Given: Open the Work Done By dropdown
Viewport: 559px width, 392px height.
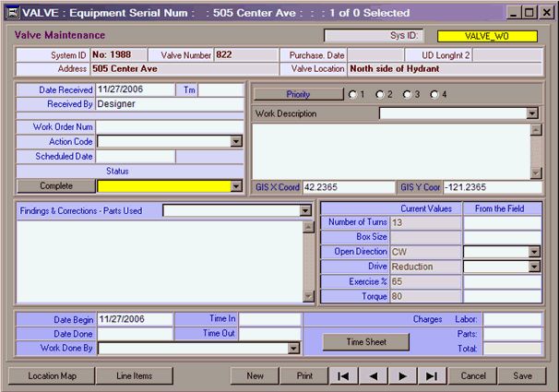Looking at the screenshot, I should point(293,349).
